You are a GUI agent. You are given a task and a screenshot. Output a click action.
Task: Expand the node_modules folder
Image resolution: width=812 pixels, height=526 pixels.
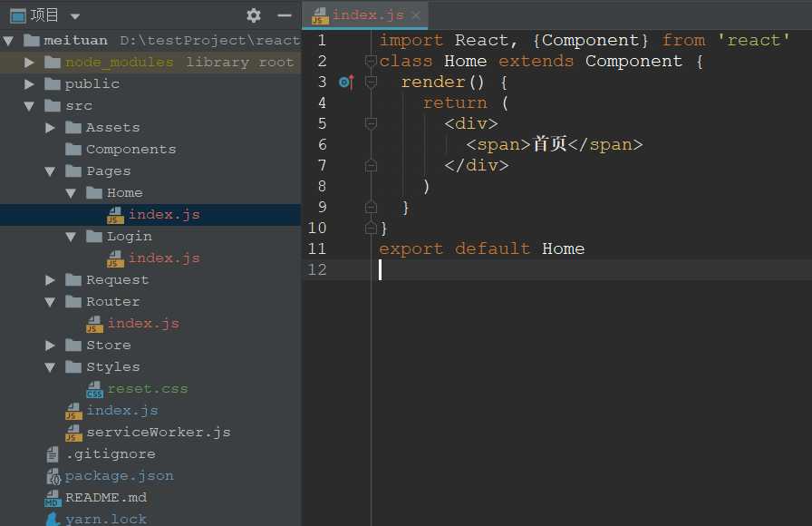[x=30, y=63]
